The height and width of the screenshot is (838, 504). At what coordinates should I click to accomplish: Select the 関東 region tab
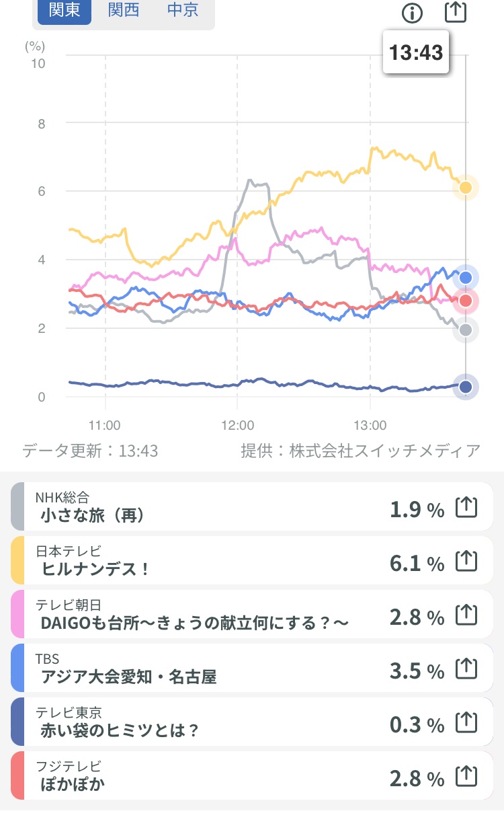pos(65,11)
